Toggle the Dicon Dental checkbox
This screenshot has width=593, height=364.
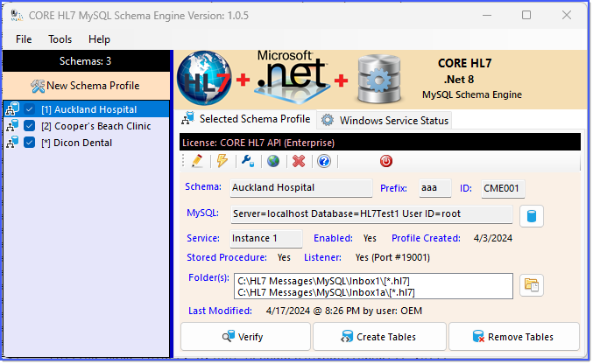29,143
